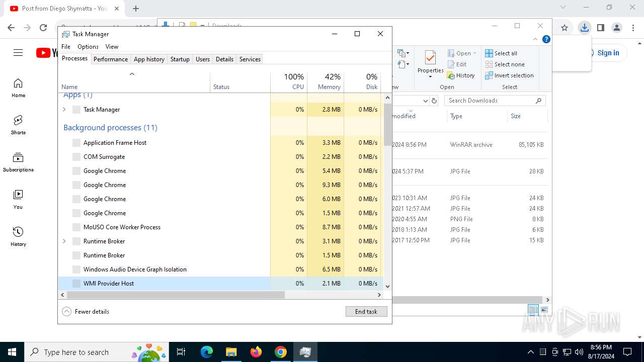Sort processes by Memory column header
644x362 pixels.
(326, 82)
